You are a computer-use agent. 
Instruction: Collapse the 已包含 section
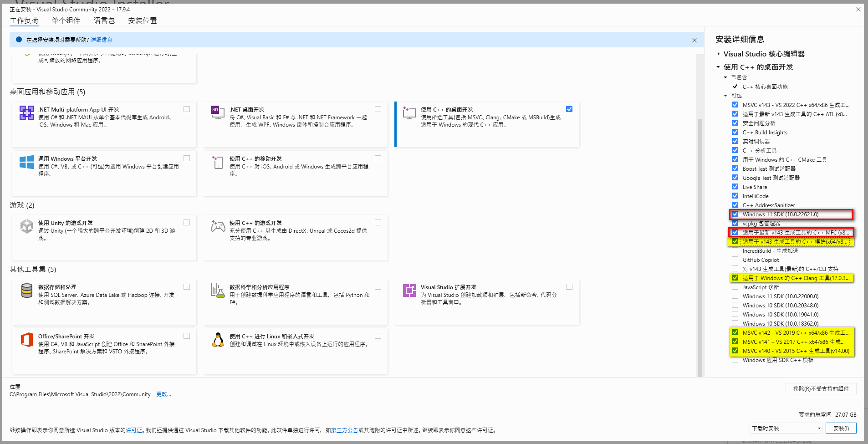[725, 77]
